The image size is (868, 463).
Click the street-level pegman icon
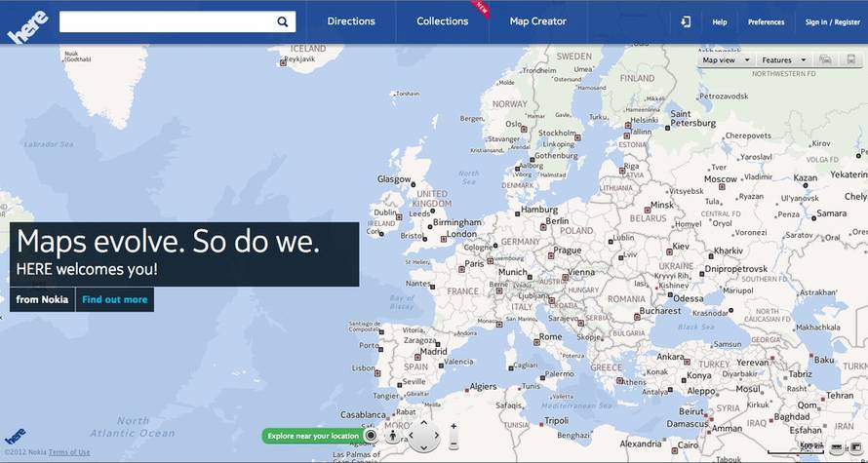[392, 436]
